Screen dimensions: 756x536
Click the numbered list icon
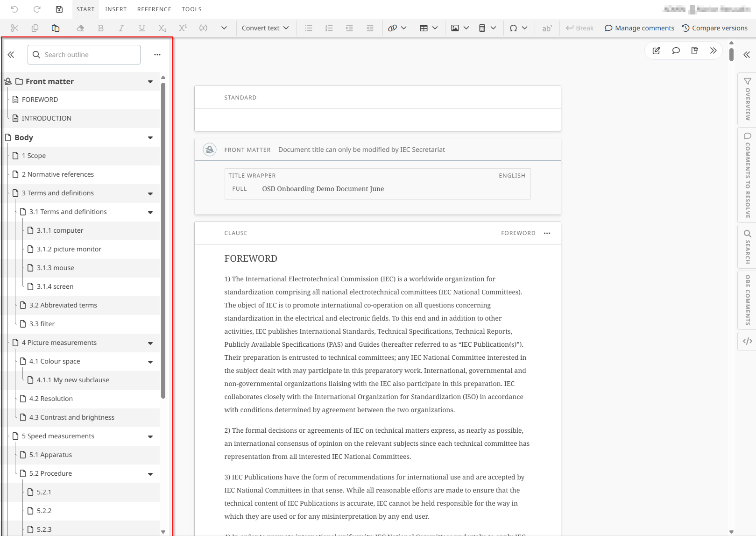(x=329, y=28)
